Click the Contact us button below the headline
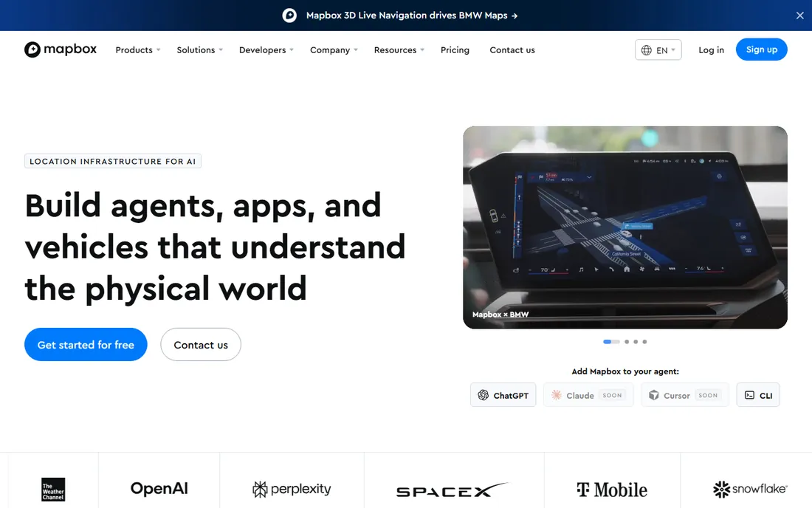This screenshot has height=508, width=812. point(201,344)
